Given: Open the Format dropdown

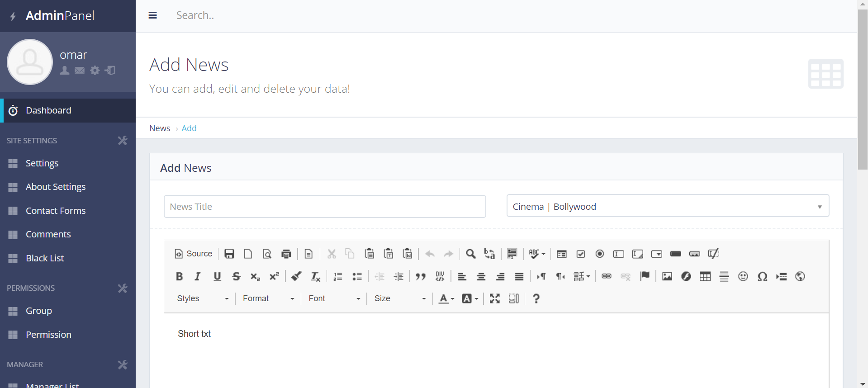Looking at the screenshot, I should click(x=269, y=298).
